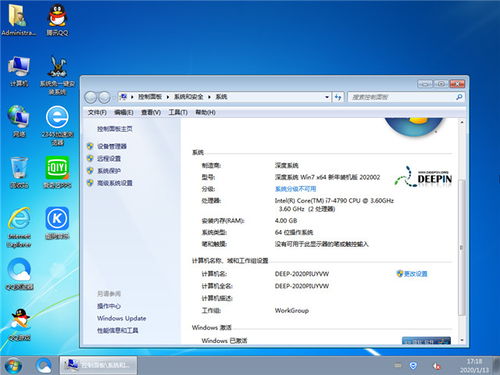Click the Change settings link
The height and width of the screenshot is (375, 500).
(416, 274)
